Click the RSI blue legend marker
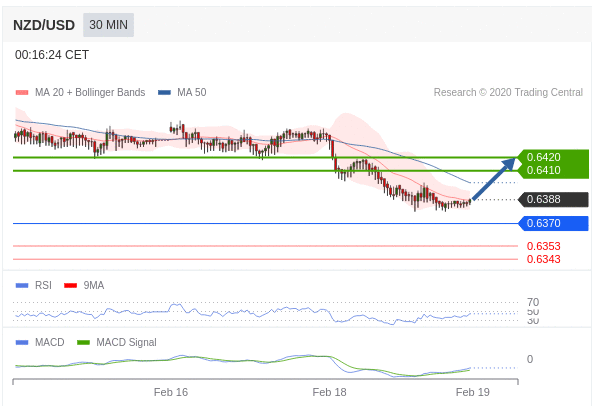Screen dimensions: 599x413 point(22,285)
